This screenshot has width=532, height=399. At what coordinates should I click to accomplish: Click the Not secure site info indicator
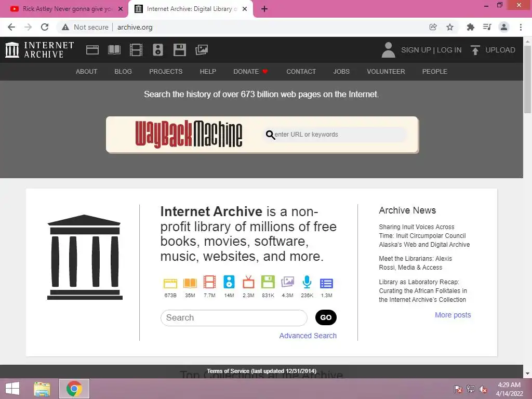point(85,27)
